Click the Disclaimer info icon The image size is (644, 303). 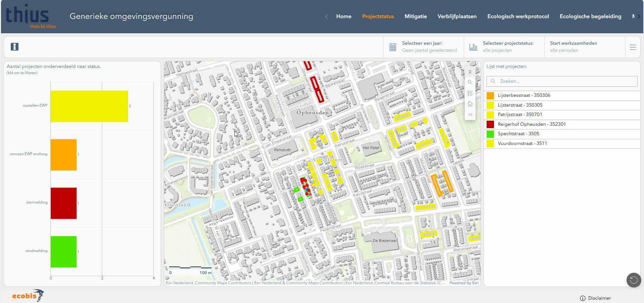click(583, 298)
